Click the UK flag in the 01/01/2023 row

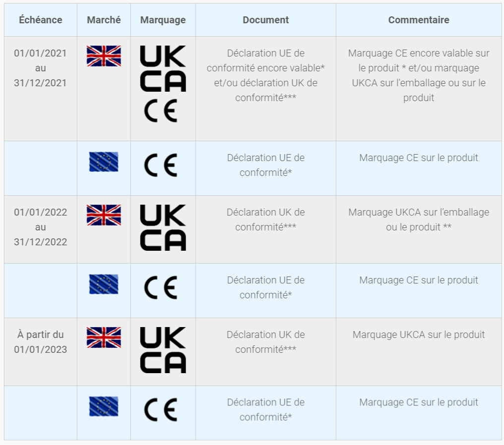pos(104,337)
